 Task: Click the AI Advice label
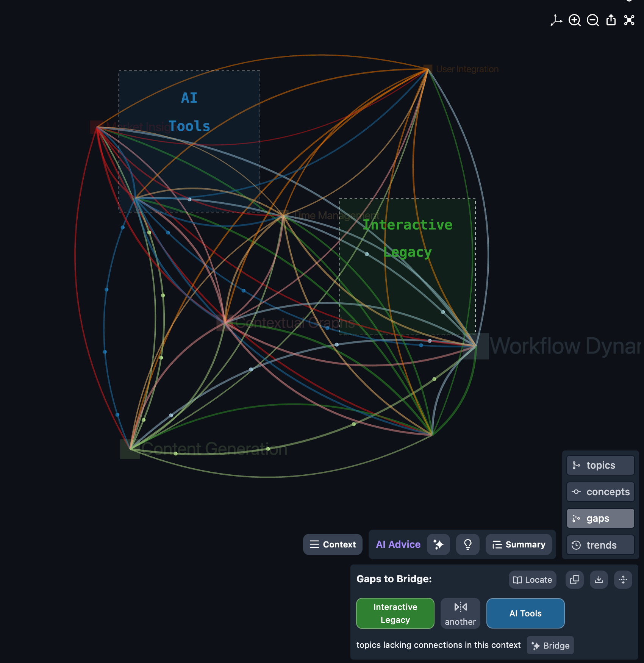coord(398,544)
